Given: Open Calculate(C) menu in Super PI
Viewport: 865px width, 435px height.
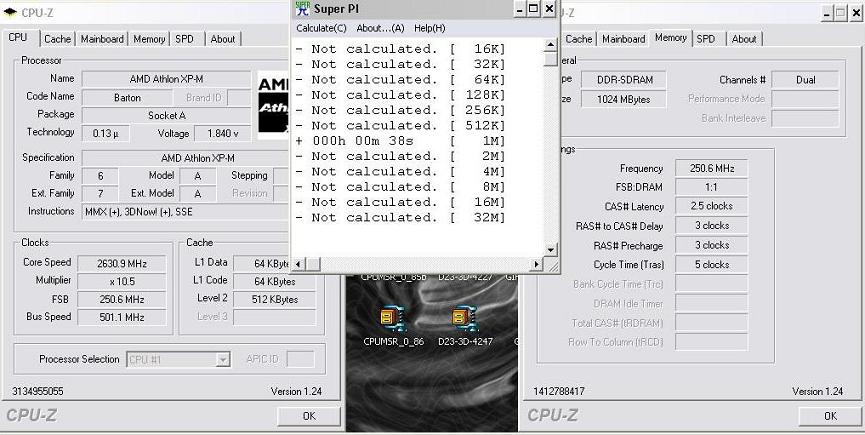Looking at the screenshot, I should (321, 28).
